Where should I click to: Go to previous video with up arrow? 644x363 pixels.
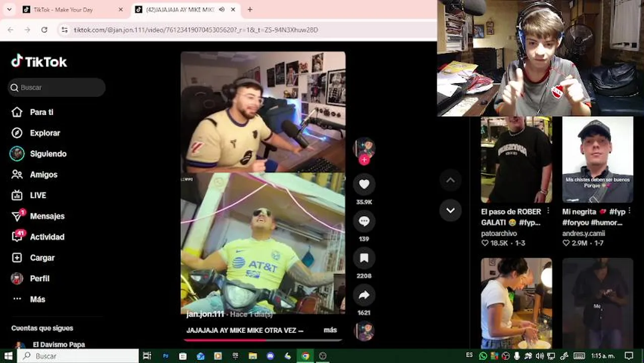coord(450,180)
